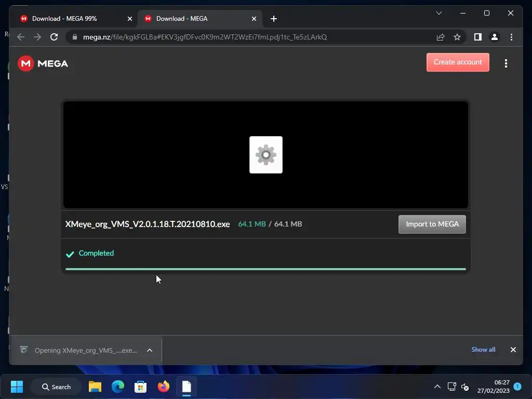The image size is (532, 399).
Task: Open a new tab with plus button
Action: [x=273, y=19]
